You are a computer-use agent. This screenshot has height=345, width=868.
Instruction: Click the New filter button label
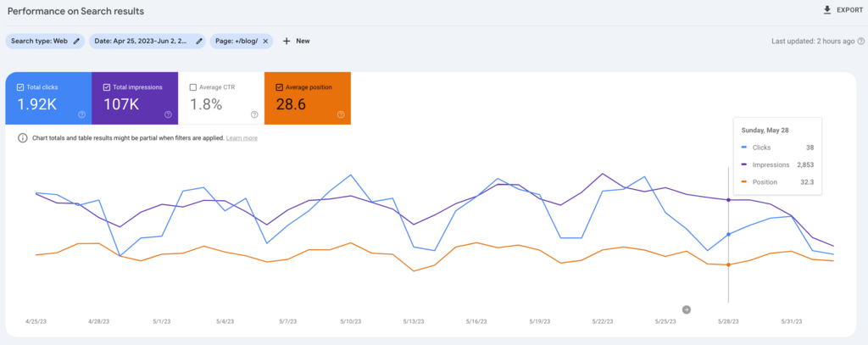coord(303,41)
